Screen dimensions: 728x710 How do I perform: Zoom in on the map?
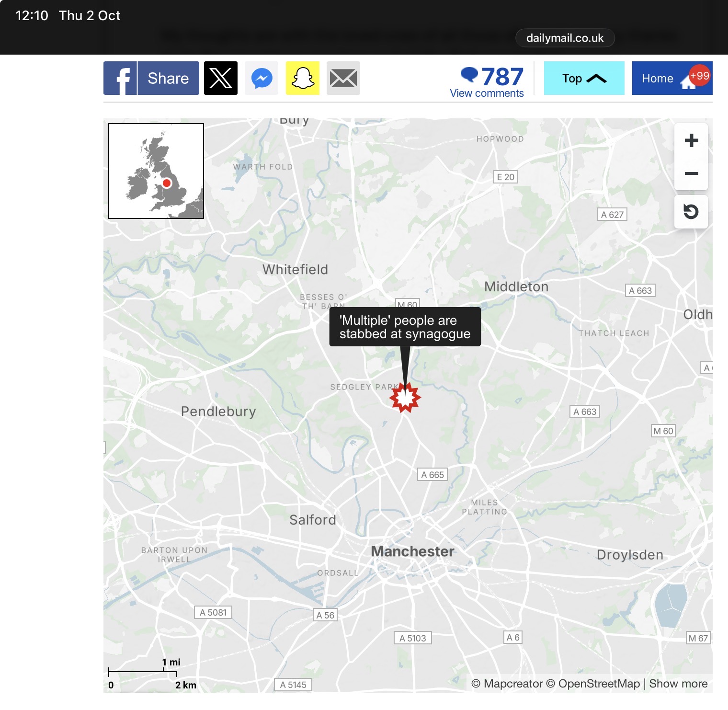[691, 141]
